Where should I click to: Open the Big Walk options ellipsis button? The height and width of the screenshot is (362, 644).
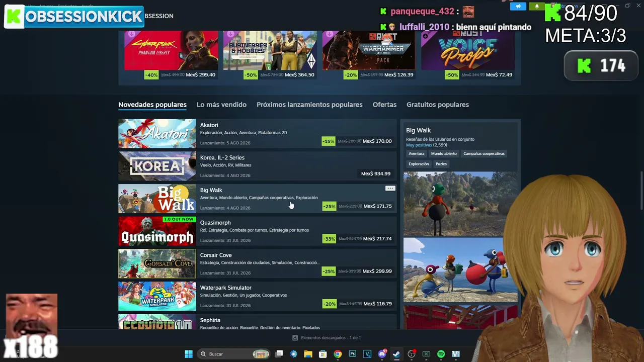(x=390, y=189)
